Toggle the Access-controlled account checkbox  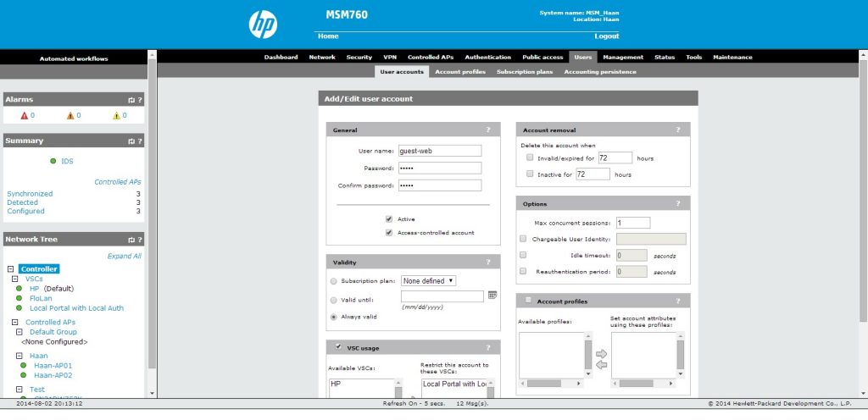(389, 233)
